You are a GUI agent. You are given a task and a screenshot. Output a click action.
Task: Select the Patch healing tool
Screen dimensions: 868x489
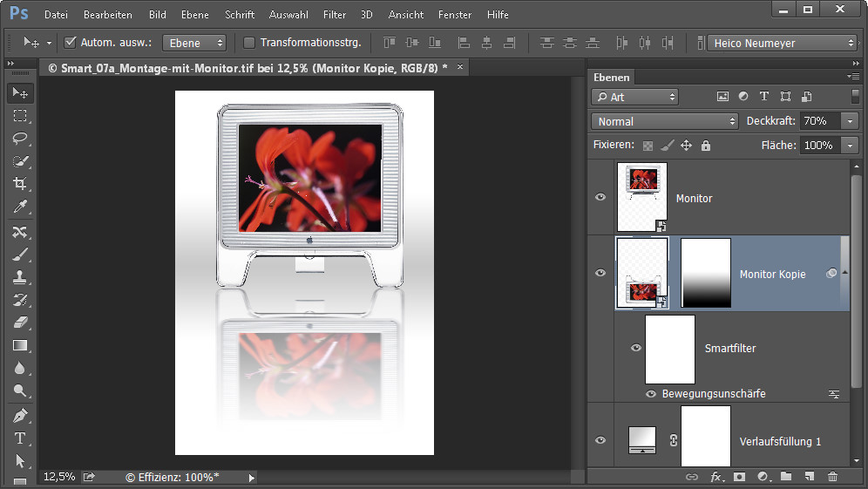tap(20, 232)
